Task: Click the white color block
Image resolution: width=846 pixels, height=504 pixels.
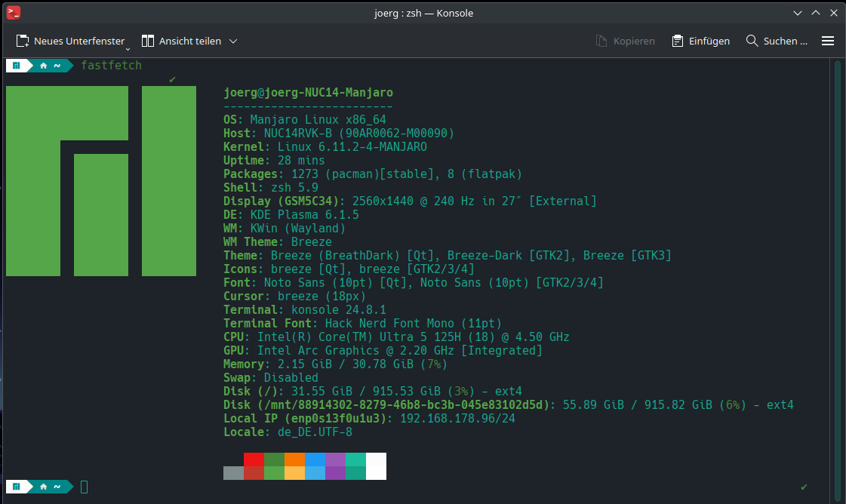Action: 376,466
